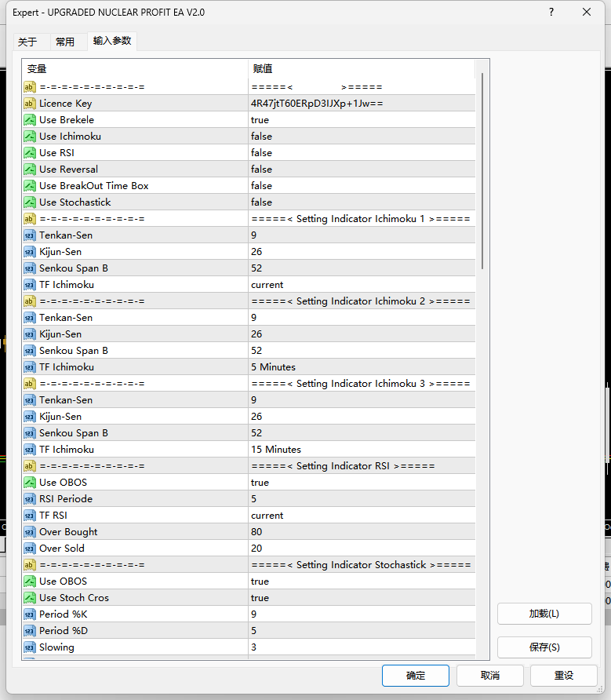
Task: Edit the Period %K value 9
Action: point(362,614)
